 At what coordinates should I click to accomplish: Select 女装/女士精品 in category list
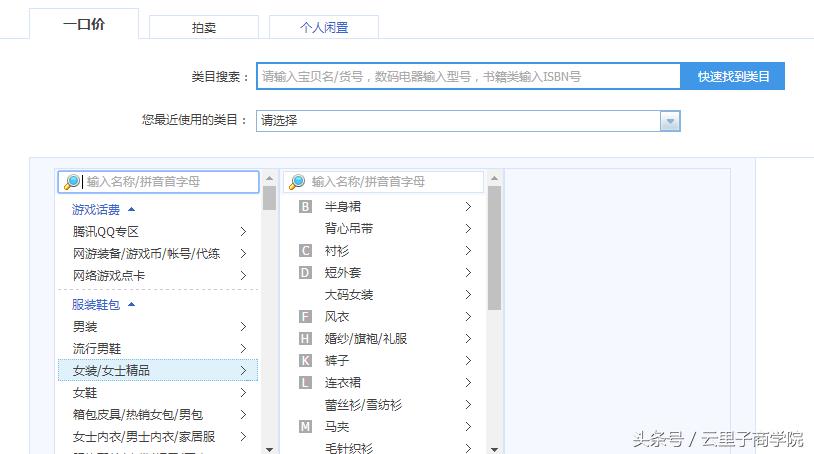112,371
